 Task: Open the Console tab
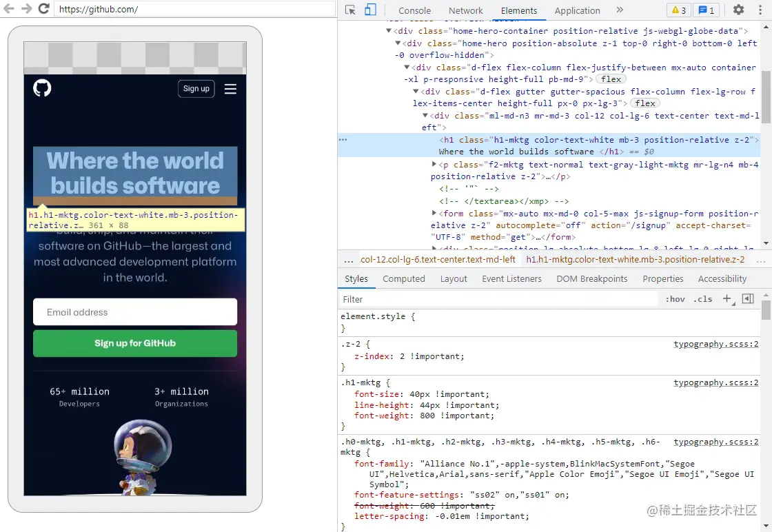click(x=414, y=10)
